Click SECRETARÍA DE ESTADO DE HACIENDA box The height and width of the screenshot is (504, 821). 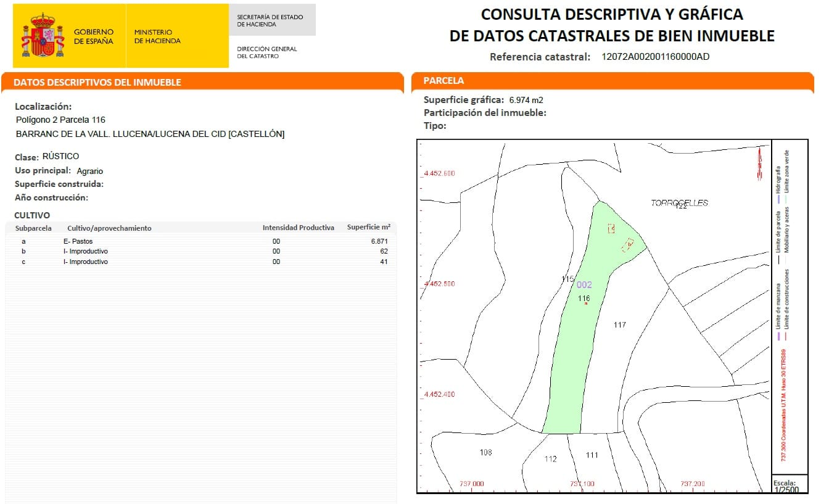[x=271, y=20]
